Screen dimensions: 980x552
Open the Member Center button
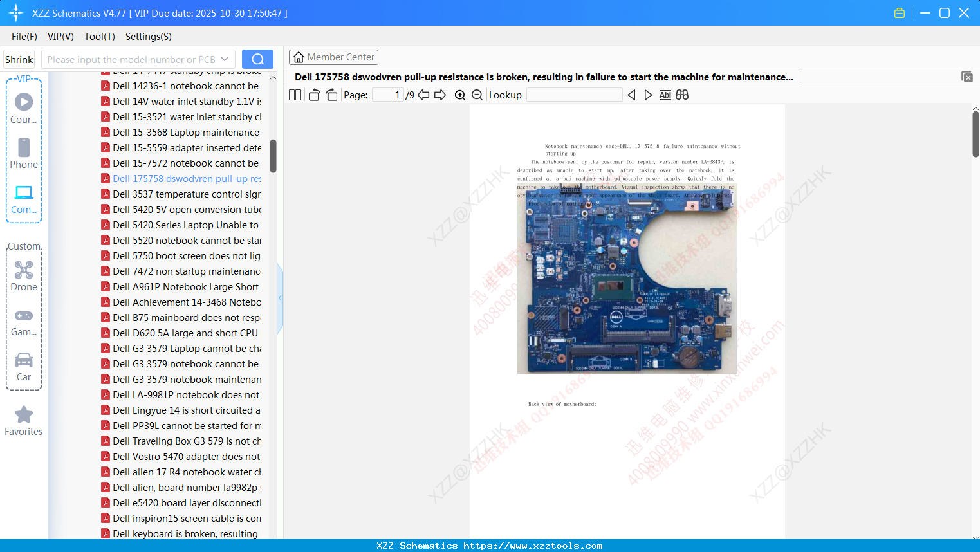(x=333, y=57)
